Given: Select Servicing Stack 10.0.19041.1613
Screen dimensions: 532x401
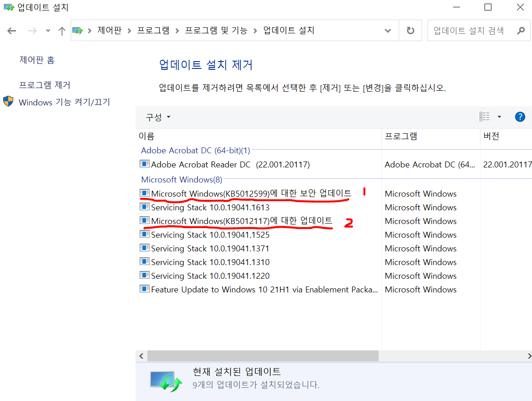Looking at the screenshot, I should click(210, 207).
